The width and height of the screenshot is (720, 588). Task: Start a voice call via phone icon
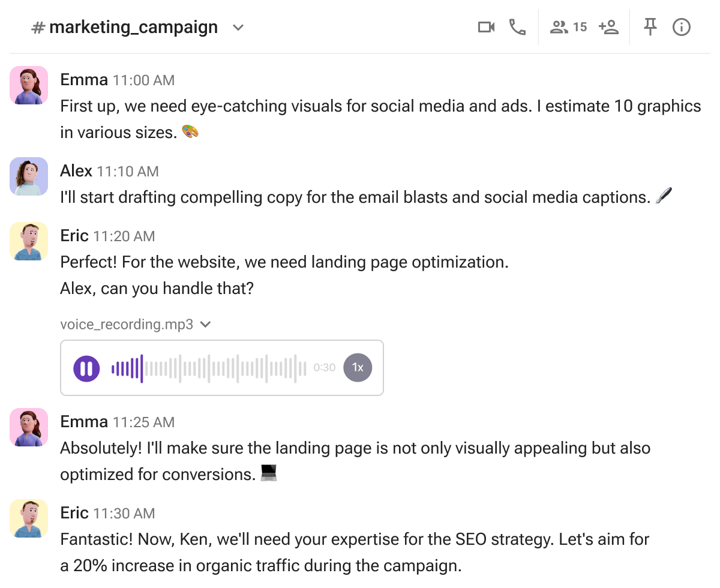click(x=517, y=28)
